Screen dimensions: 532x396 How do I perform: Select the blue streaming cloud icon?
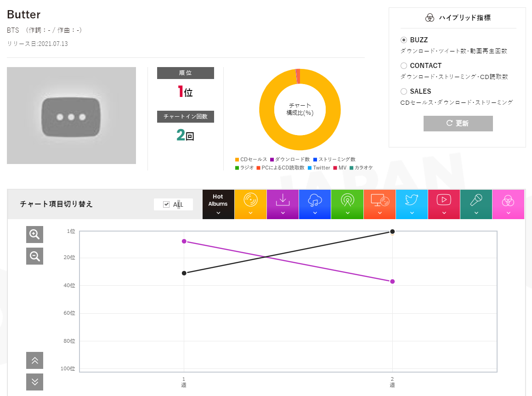pos(315,200)
